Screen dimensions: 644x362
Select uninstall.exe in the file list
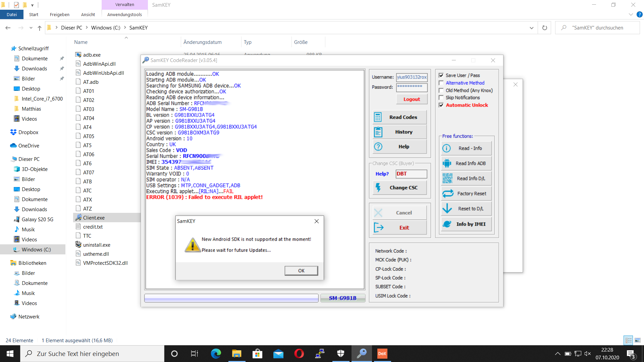tap(97, 245)
